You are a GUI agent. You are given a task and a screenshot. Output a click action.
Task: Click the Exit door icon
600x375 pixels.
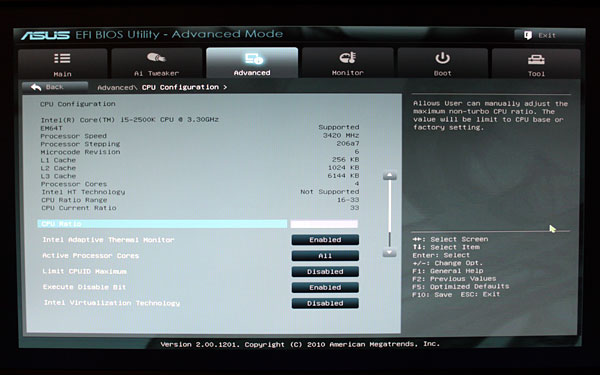point(528,36)
